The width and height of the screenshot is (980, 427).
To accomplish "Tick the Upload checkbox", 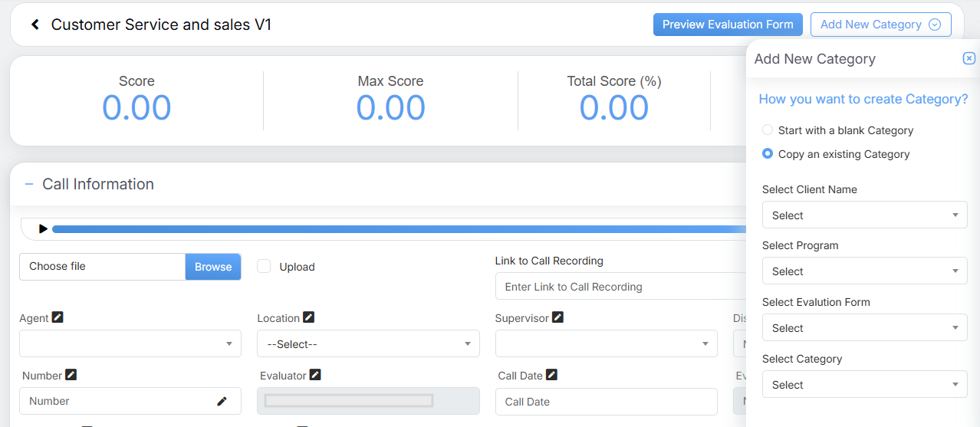I will [264, 266].
